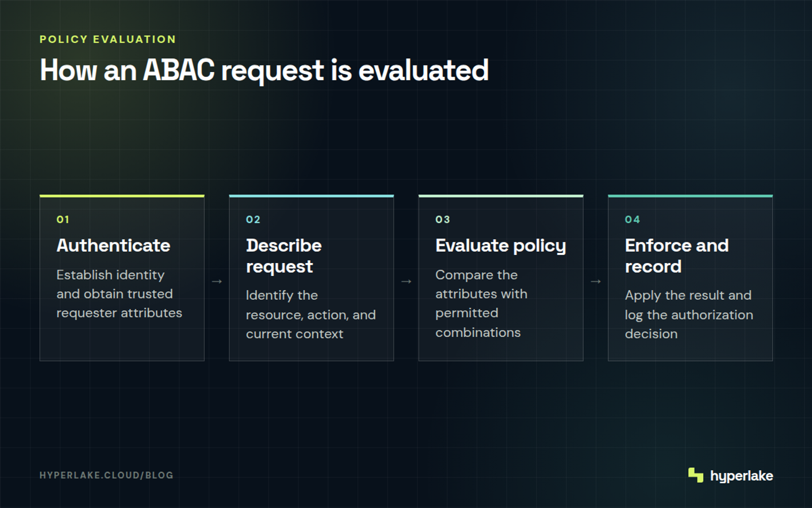This screenshot has height=508, width=812.
Task: Open the HYPERLAKE.CLOUD/BLOG link
Action: [x=107, y=475]
